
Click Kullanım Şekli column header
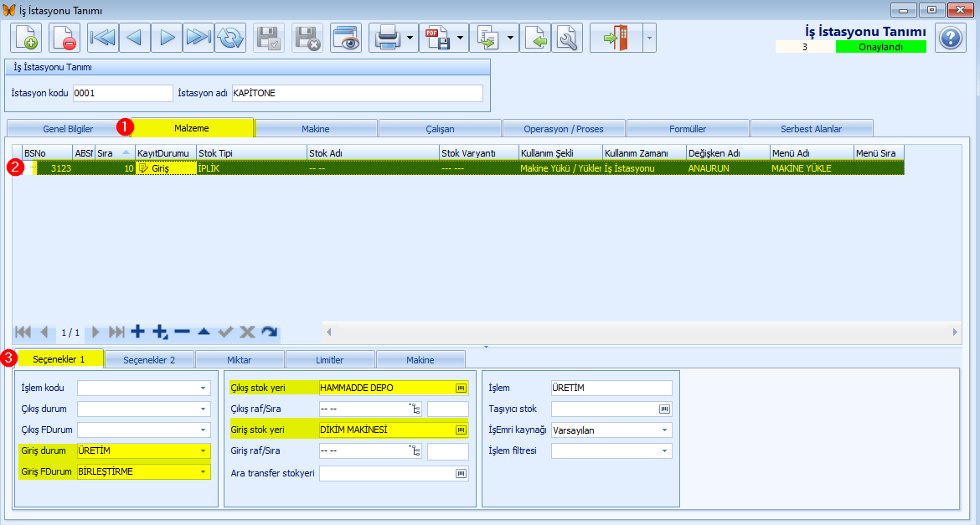pos(560,153)
